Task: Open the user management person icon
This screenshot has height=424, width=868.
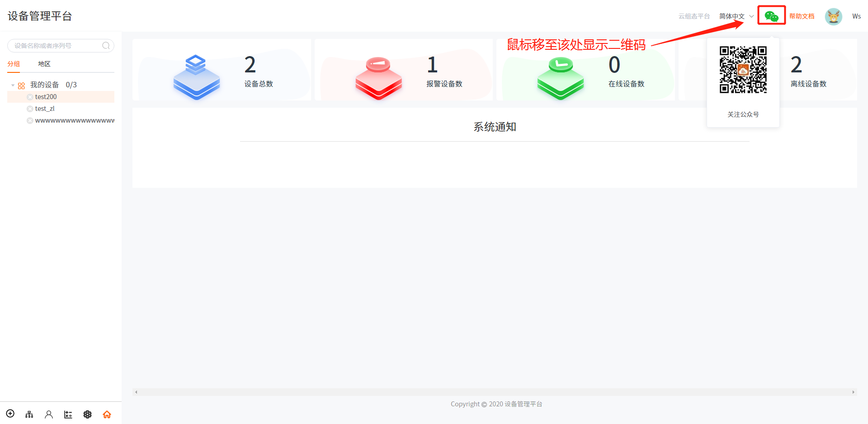Action: tap(49, 414)
